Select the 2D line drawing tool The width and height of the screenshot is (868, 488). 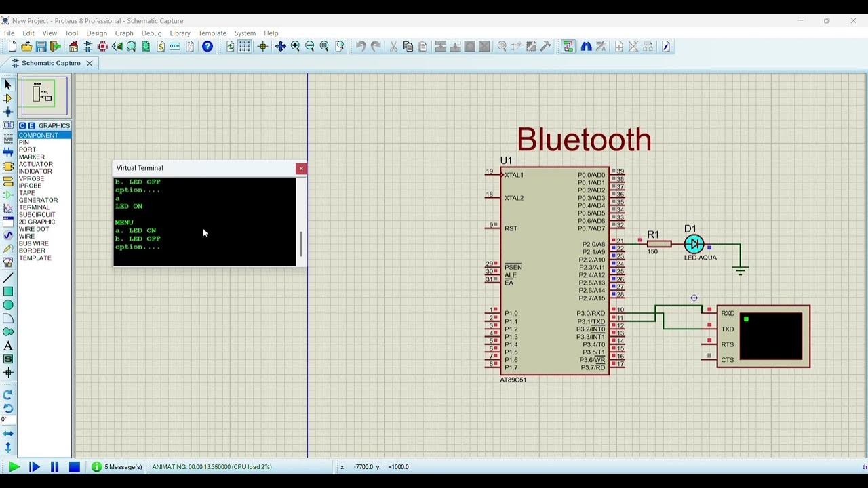[x=8, y=278]
